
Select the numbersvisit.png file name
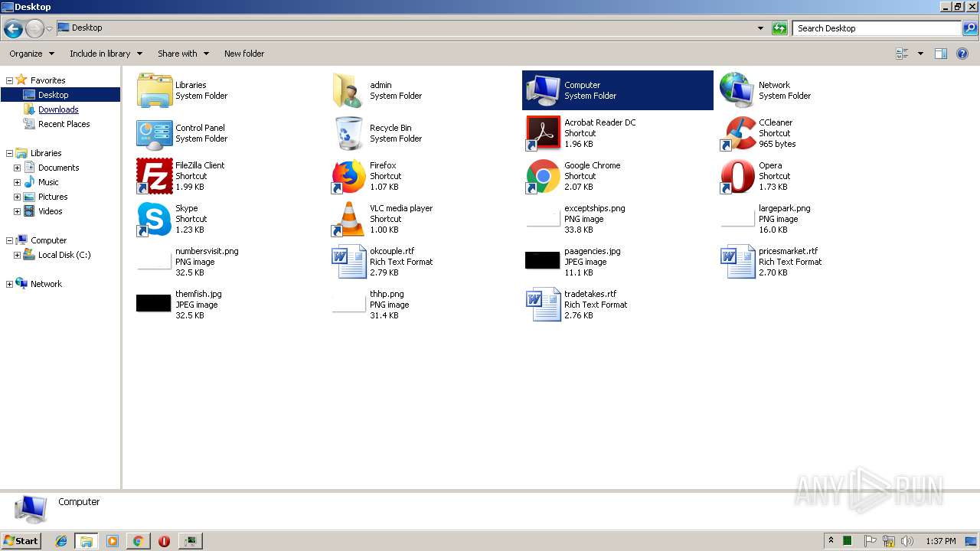point(207,251)
